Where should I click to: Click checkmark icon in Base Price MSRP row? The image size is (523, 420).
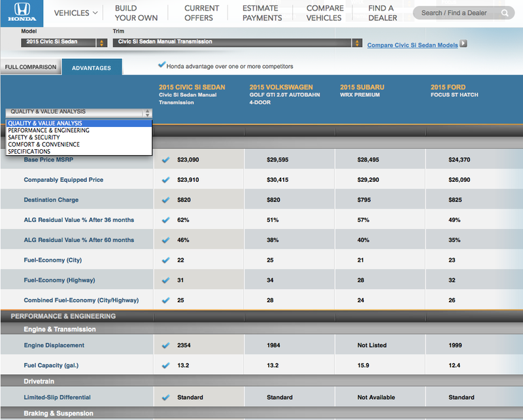(166, 160)
